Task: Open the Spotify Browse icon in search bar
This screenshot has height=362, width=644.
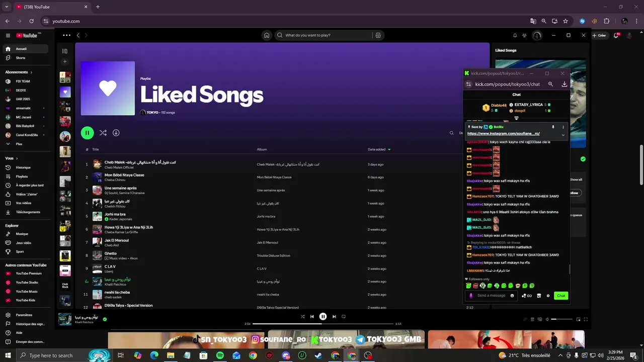Action: (x=378, y=35)
